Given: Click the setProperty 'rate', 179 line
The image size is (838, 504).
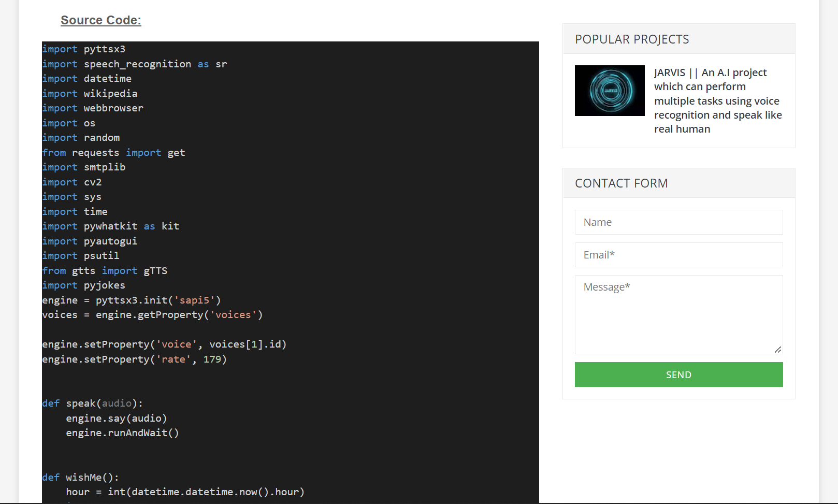Looking at the screenshot, I should coord(135,359).
